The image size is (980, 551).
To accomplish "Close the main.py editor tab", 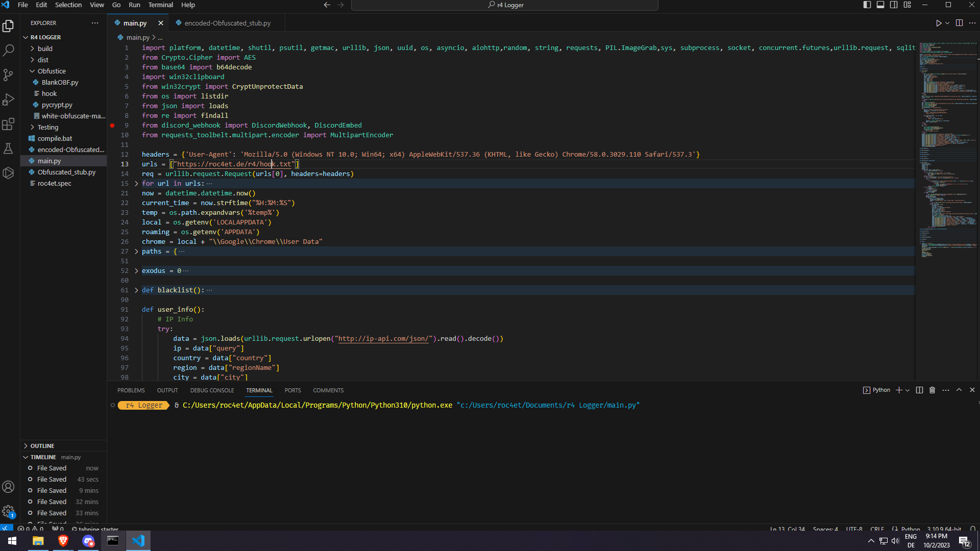I will pos(161,23).
